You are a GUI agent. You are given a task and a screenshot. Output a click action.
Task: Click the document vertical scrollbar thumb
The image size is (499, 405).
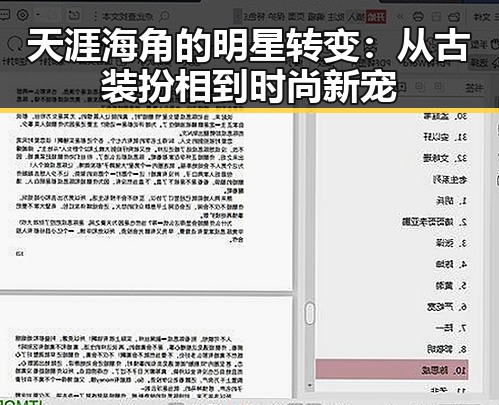point(310,313)
